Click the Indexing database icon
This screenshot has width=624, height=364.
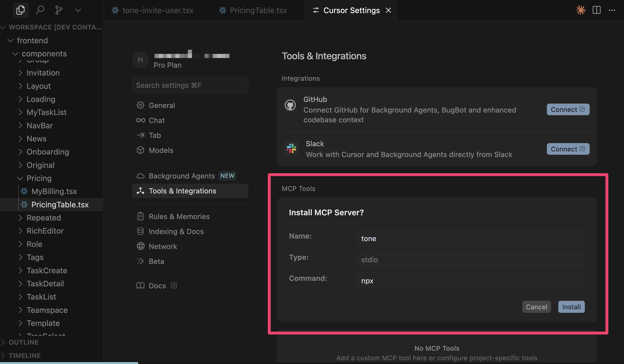(x=140, y=231)
